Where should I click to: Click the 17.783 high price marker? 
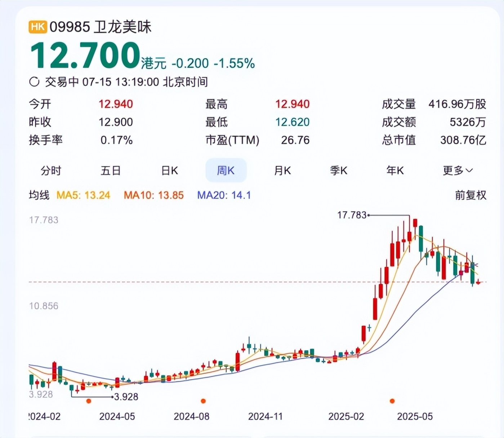click(352, 215)
